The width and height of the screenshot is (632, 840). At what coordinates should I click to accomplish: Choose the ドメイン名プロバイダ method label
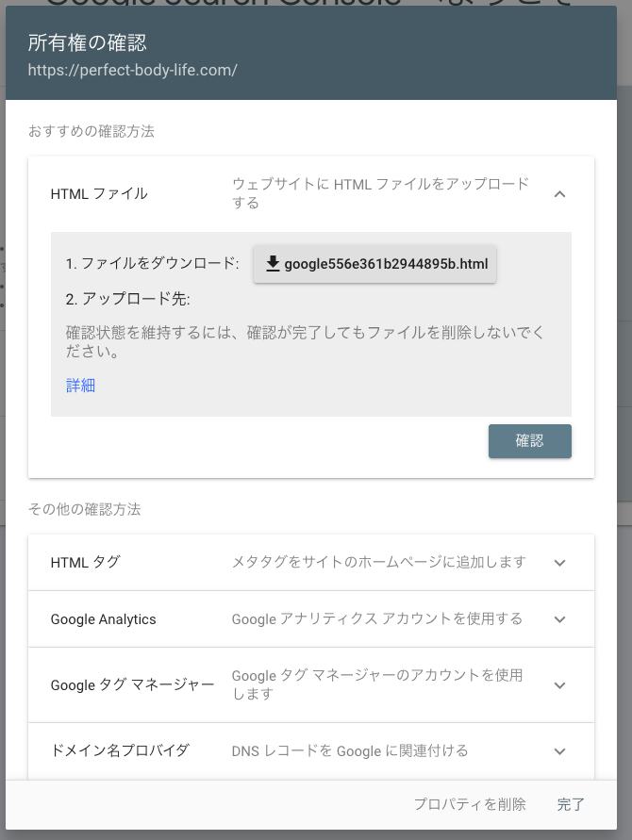[x=120, y=750]
